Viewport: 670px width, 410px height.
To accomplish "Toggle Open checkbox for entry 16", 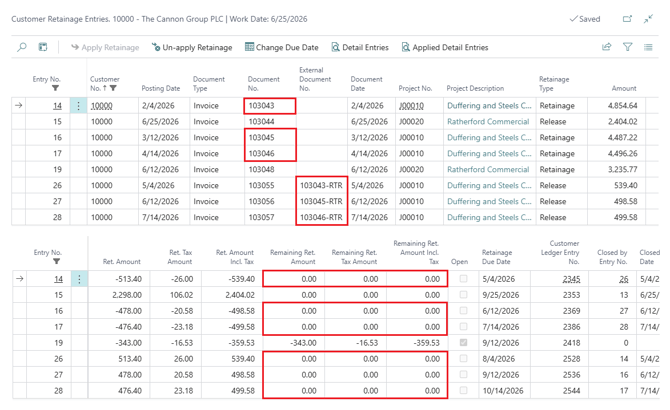I will pyautogui.click(x=463, y=310).
